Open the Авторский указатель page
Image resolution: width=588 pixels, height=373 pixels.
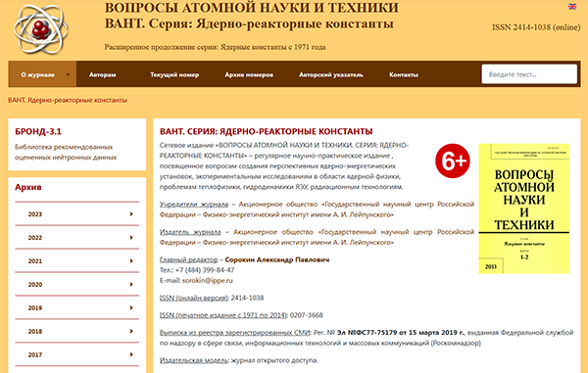click(x=331, y=74)
